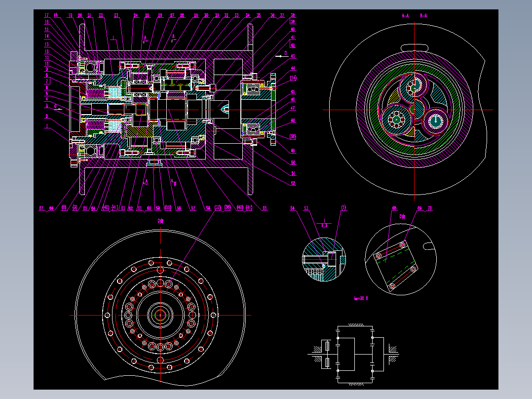Select the A-A section title
The width and height of the screenshot is (532, 399).
(x=405, y=16)
